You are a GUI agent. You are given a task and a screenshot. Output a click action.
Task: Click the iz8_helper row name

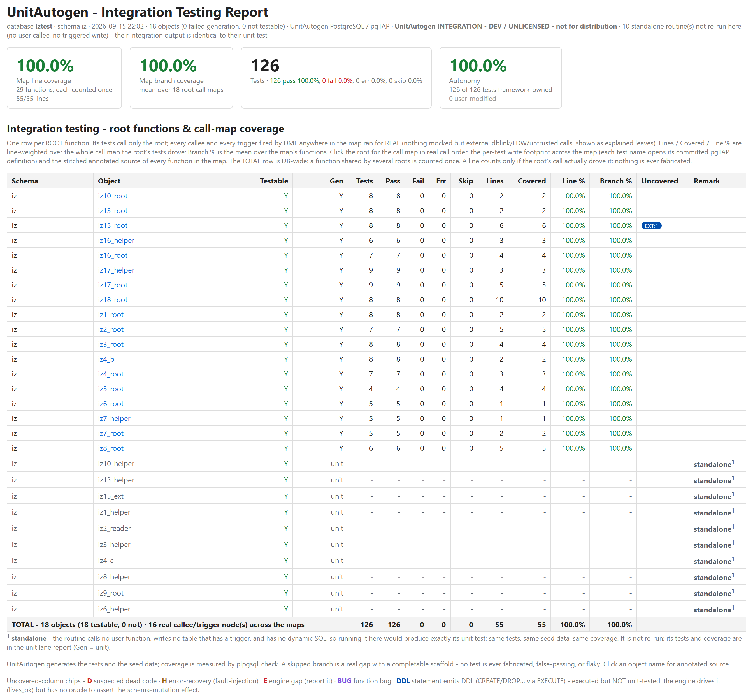114,577
